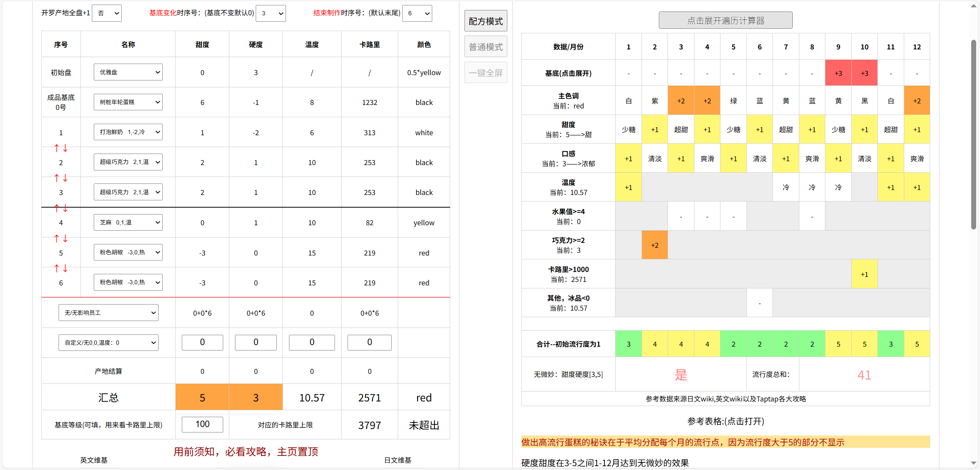Click the 未超出 status text

pyautogui.click(x=424, y=425)
